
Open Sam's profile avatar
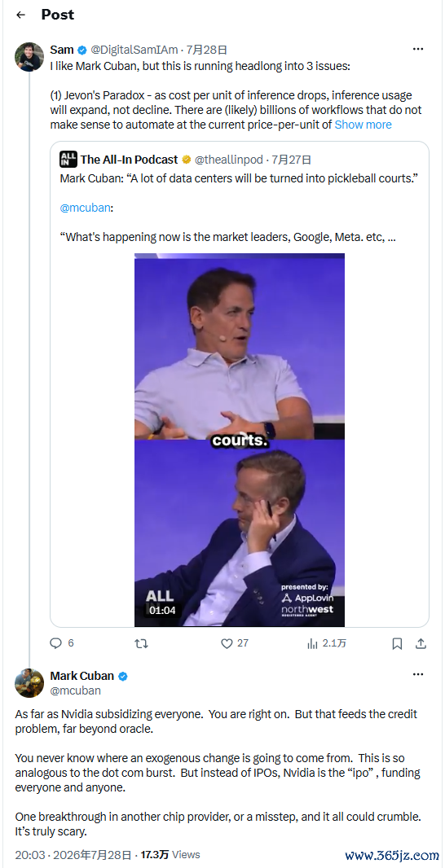(29, 57)
